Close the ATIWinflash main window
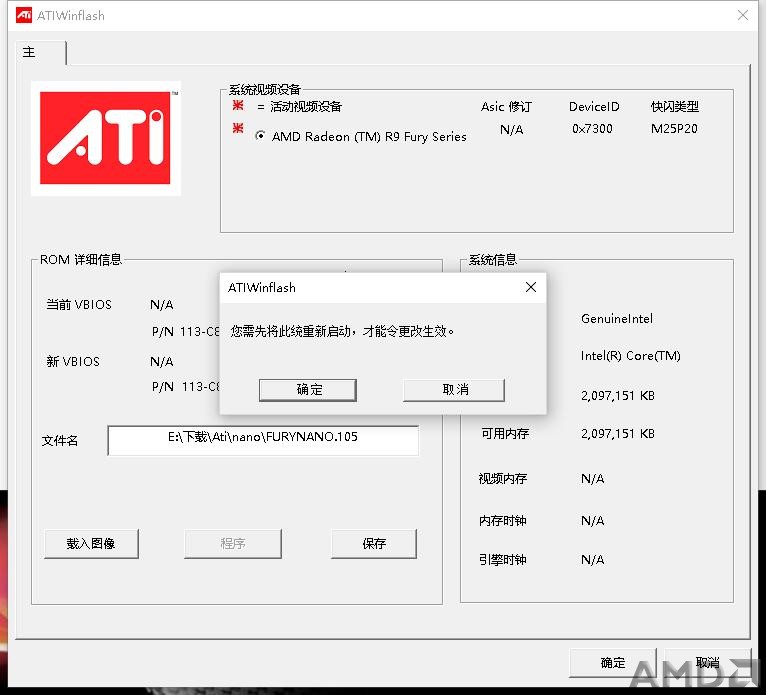The height and width of the screenshot is (695, 766). coord(743,15)
